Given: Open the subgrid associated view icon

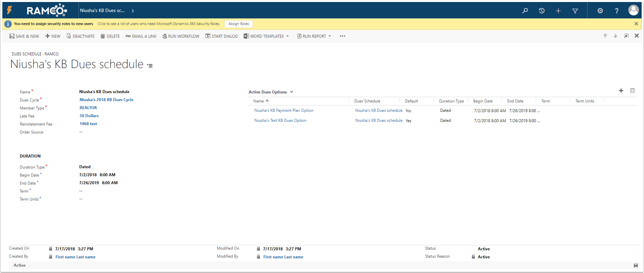Looking at the screenshot, I should (x=632, y=90).
